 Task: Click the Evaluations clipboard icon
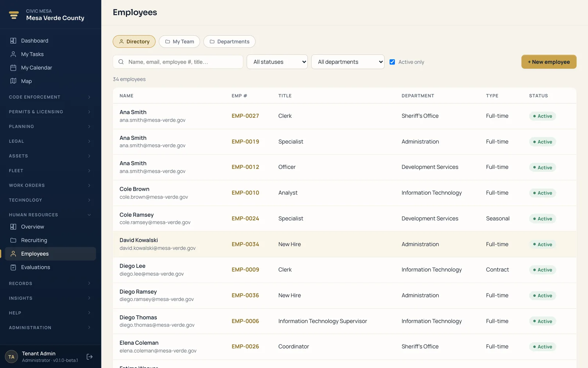point(13,267)
